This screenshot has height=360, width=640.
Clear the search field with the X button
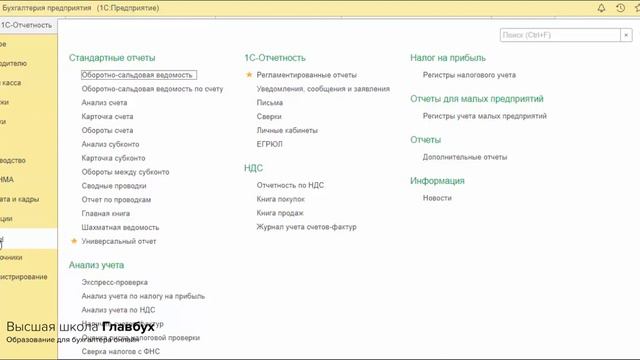pyautogui.click(x=626, y=35)
